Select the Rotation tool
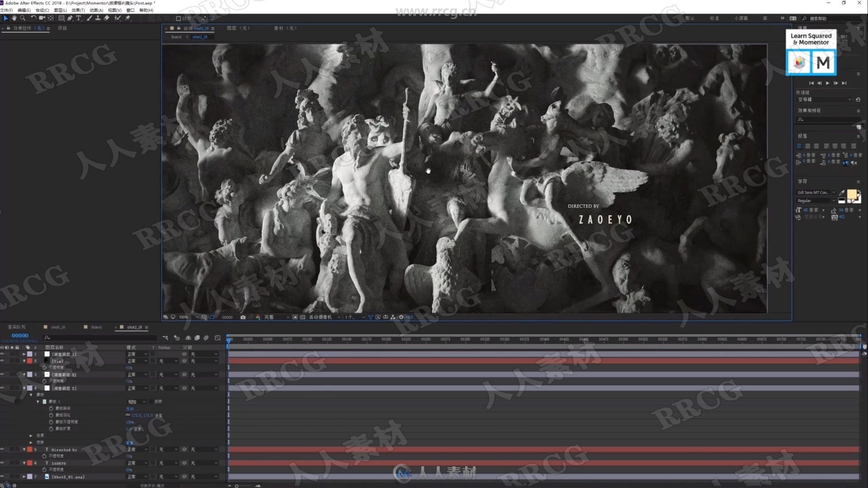This screenshot has height=488, width=868. (x=33, y=18)
